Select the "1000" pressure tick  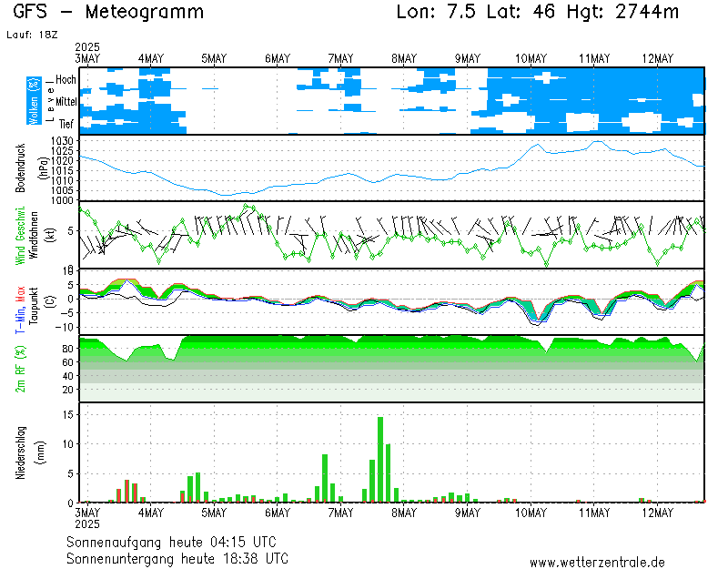[x=62, y=200]
